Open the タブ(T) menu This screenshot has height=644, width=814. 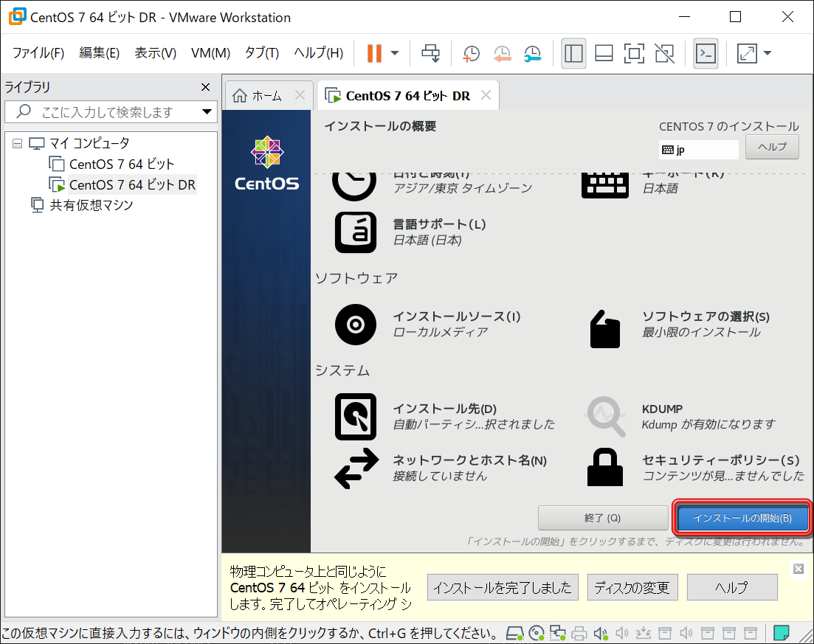pos(262,53)
